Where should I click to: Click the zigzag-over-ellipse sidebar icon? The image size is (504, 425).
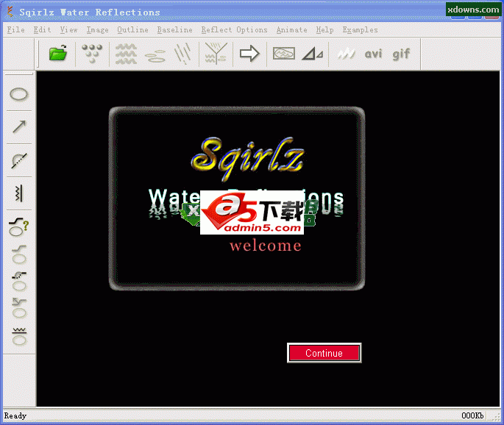coord(19,336)
